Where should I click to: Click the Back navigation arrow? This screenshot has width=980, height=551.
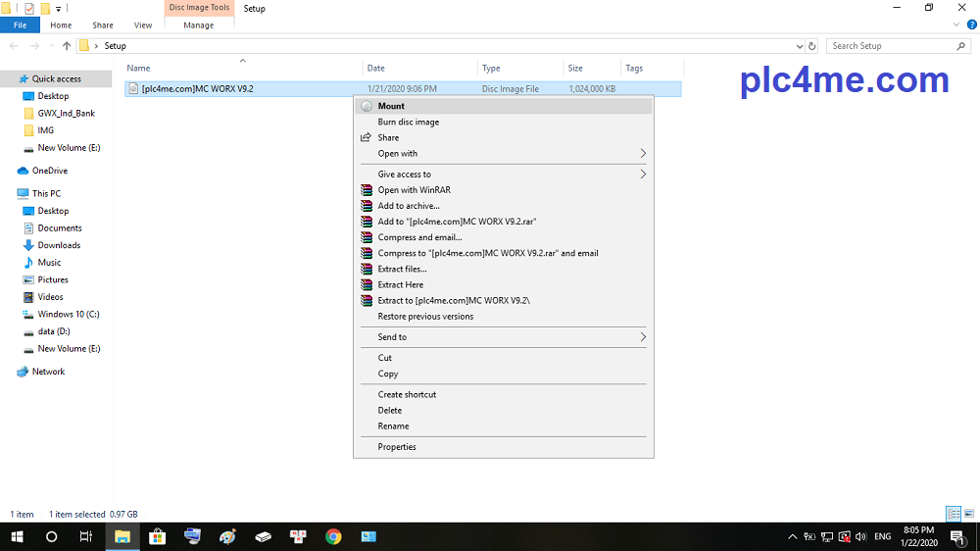pos(14,46)
